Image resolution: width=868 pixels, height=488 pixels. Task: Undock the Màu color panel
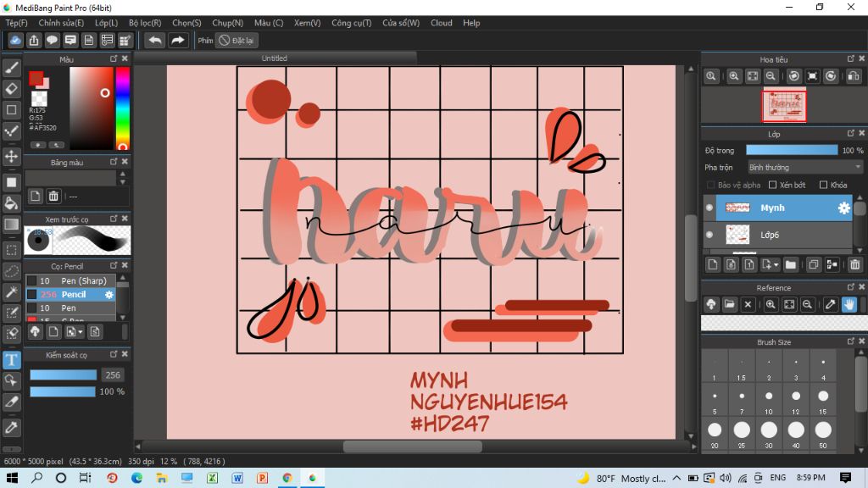click(114, 58)
